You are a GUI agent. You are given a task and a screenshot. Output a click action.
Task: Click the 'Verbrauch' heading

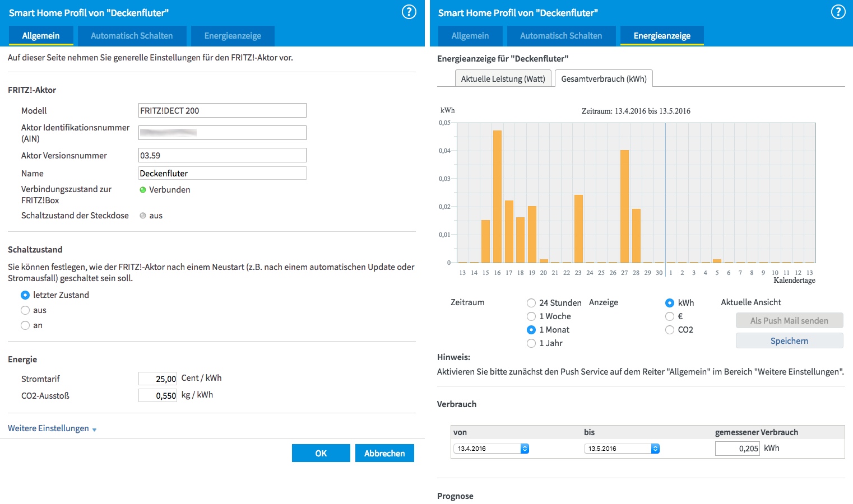457,404
